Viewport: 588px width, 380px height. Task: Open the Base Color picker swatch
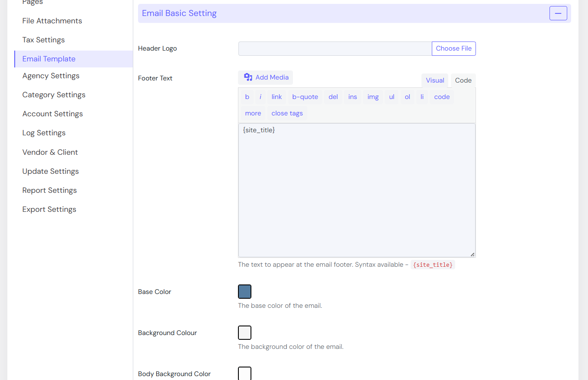pyautogui.click(x=244, y=292)
